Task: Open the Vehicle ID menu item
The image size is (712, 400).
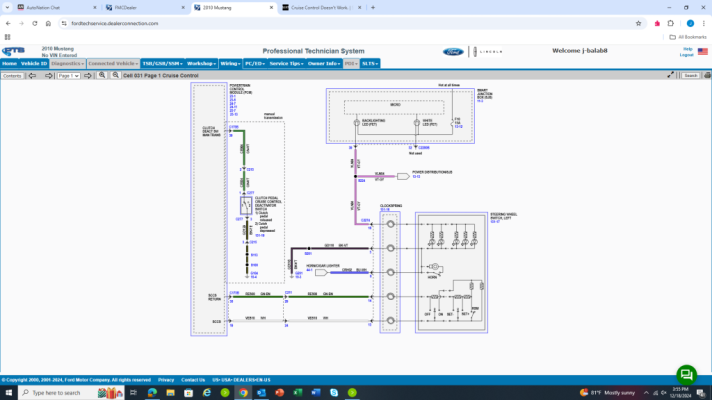Action: coord(34,64)
